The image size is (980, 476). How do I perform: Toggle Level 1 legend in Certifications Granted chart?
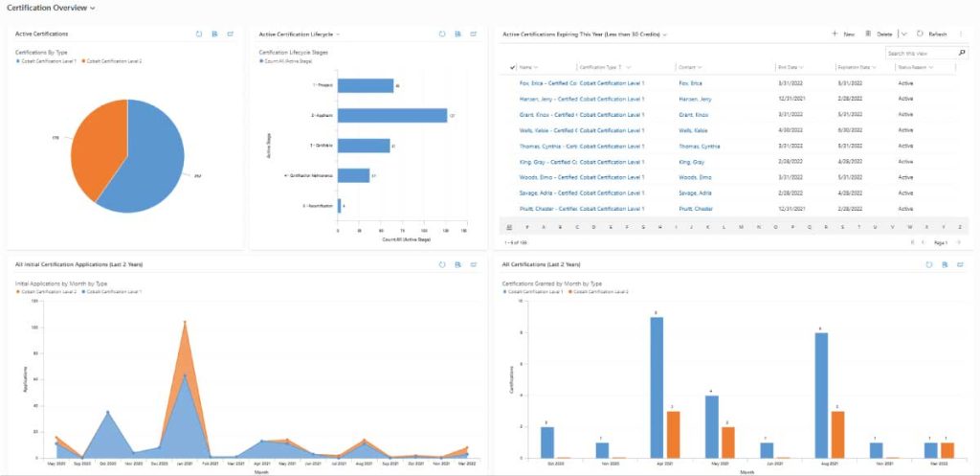click(532, 291)
